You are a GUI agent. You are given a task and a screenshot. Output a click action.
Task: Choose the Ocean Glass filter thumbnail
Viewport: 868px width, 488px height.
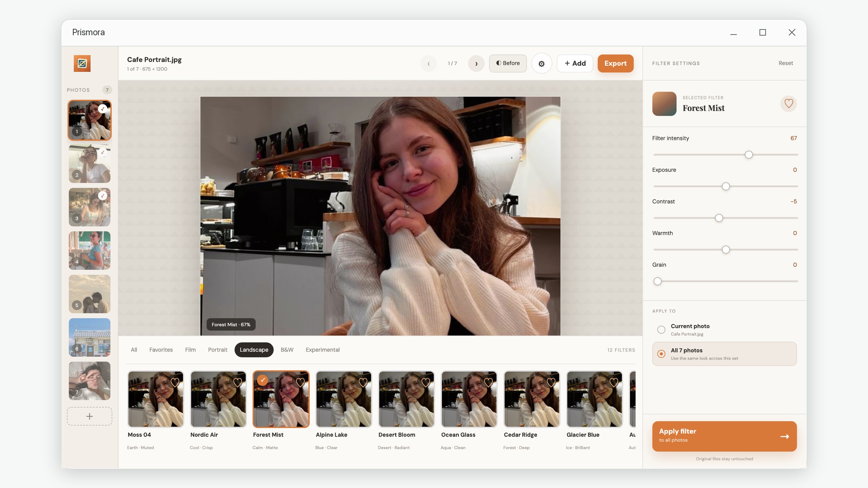coord(469,399)
